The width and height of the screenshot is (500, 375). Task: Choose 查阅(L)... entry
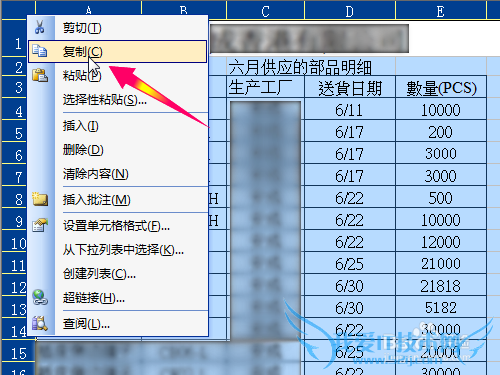[117, 323]
